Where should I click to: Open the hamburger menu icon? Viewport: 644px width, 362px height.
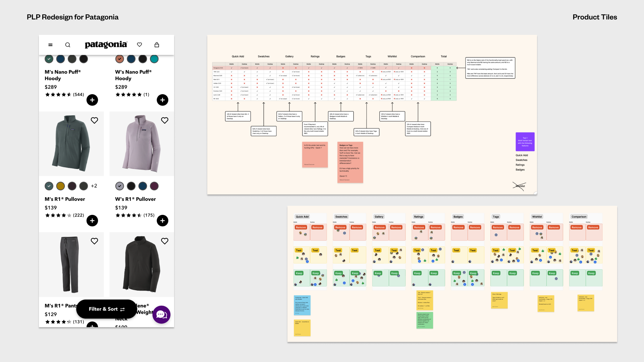(x=50, y=45)
